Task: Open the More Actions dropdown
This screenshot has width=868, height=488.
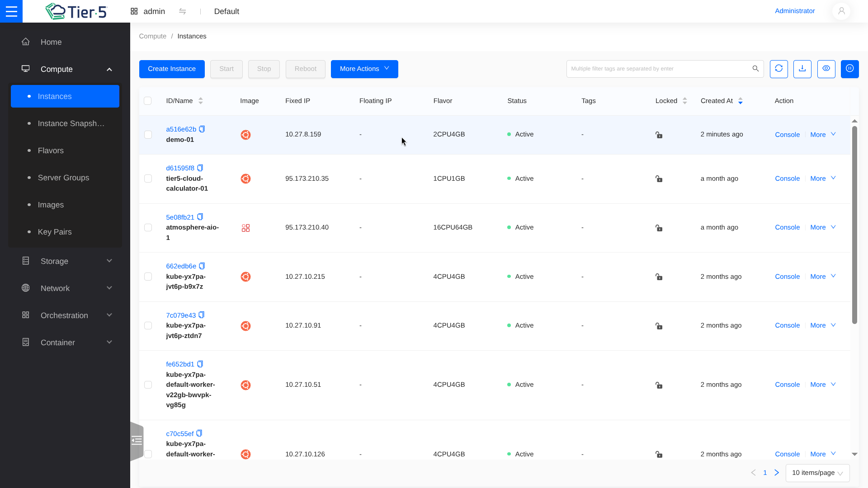Action: [x=364, y=69]
